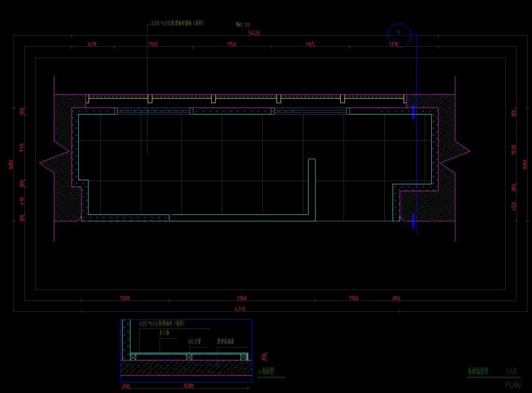532x393 pixels.
Task: Click the 80方管 annotation text
Action: pyautogui.click(x=195, y=341)
